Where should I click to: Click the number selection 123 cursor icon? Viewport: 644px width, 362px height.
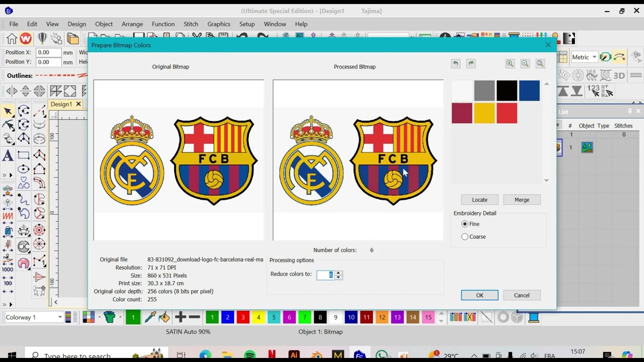pyautogui.click(x=593, y=91)
